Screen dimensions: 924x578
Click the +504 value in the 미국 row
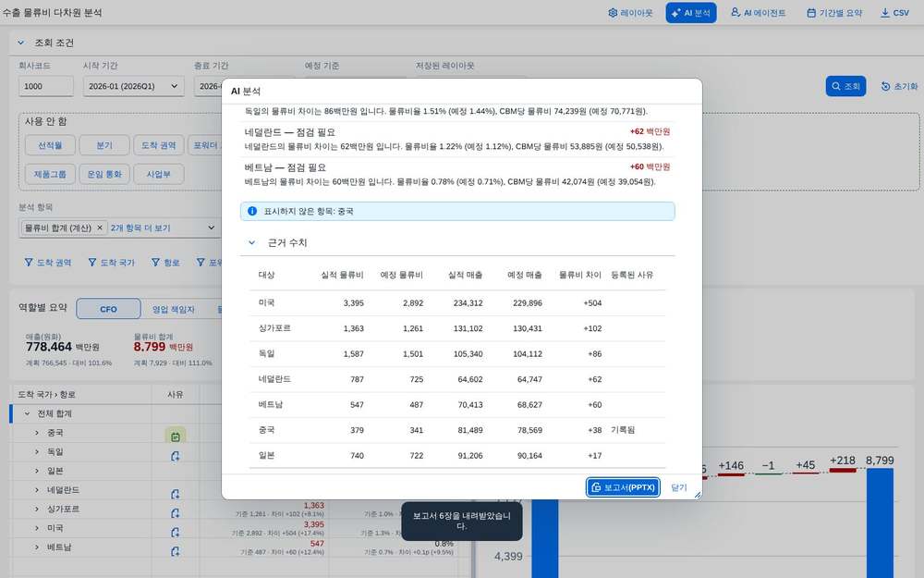click(592, 303)
